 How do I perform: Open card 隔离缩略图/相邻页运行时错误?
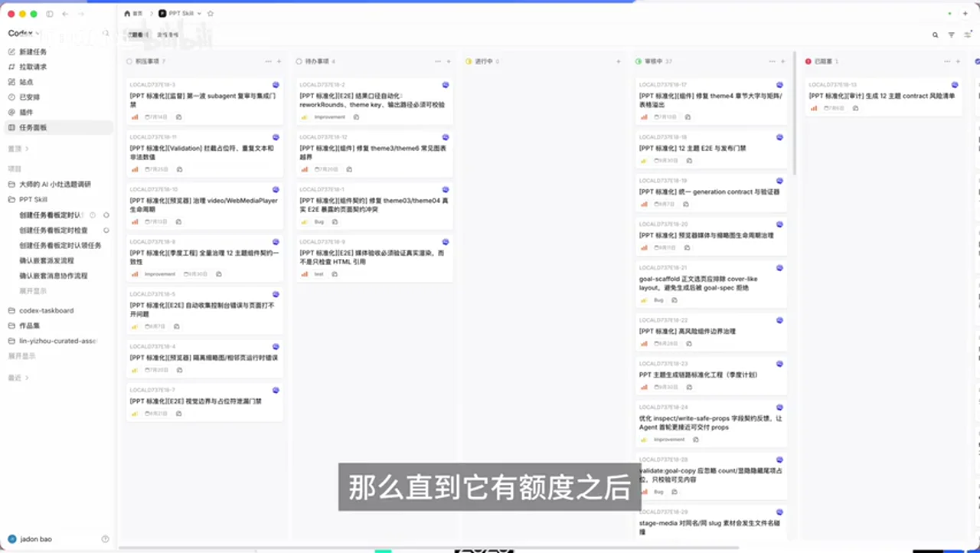tap(204, 357)
